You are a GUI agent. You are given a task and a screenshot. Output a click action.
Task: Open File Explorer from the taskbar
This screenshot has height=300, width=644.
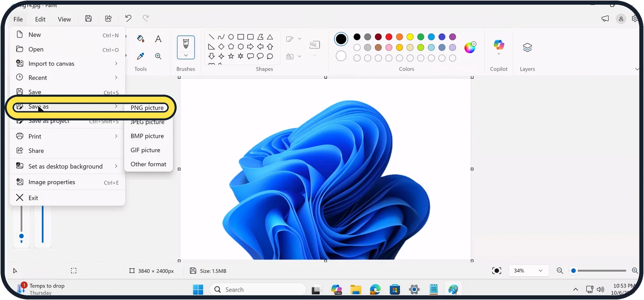[356, 289]
